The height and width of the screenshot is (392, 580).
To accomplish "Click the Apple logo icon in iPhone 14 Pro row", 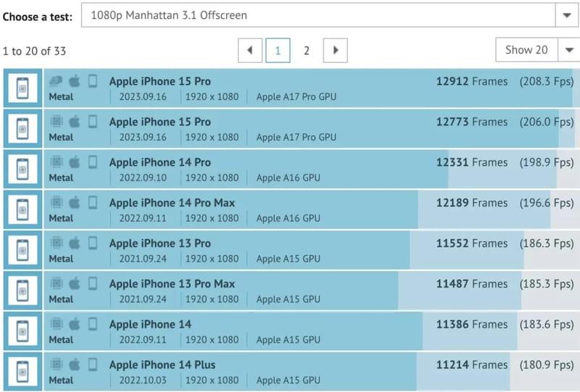I will pos(75,162).
